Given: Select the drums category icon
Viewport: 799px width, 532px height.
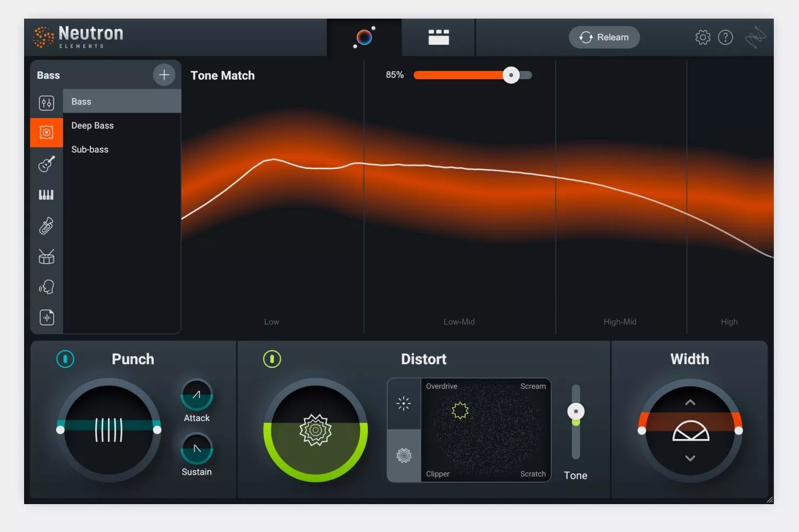Looking at the screenshot, I should point(47,256).
